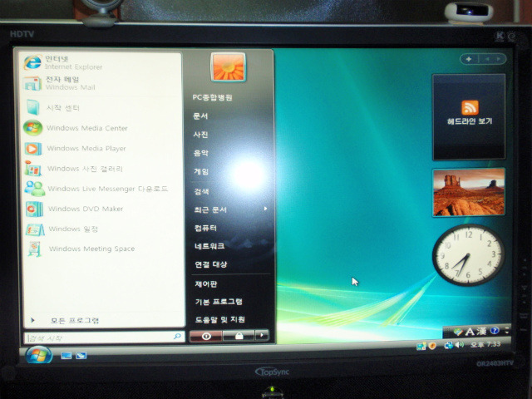
Task: Click the network tray icon
Action: 449,346
